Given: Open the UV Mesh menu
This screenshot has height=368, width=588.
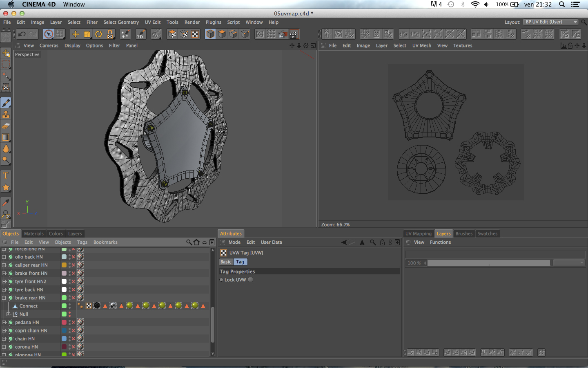Looking at the screenshot, I should coord(421,45).
